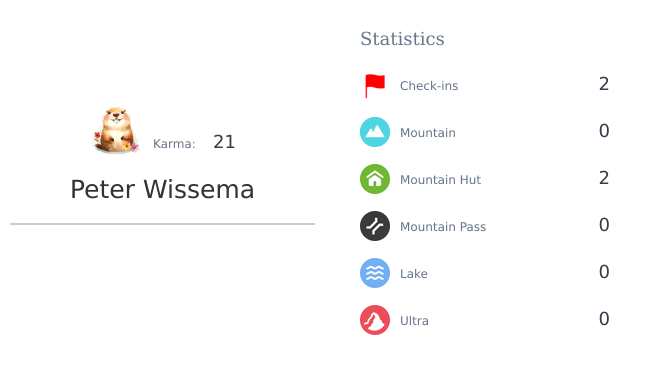Select the Mountain Pass label
This screenshot has height=385, width=650.
coord(443,227)
